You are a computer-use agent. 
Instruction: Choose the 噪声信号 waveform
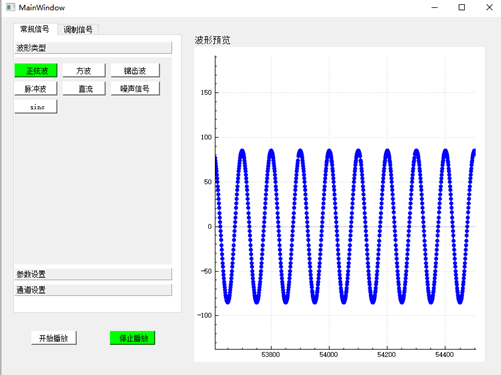click(135, 89)
